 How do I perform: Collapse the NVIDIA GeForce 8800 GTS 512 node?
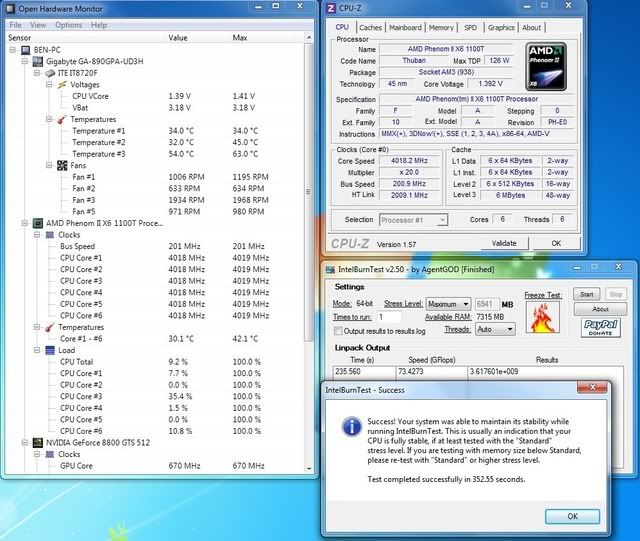pyautogui.click(x=25, y=443)
